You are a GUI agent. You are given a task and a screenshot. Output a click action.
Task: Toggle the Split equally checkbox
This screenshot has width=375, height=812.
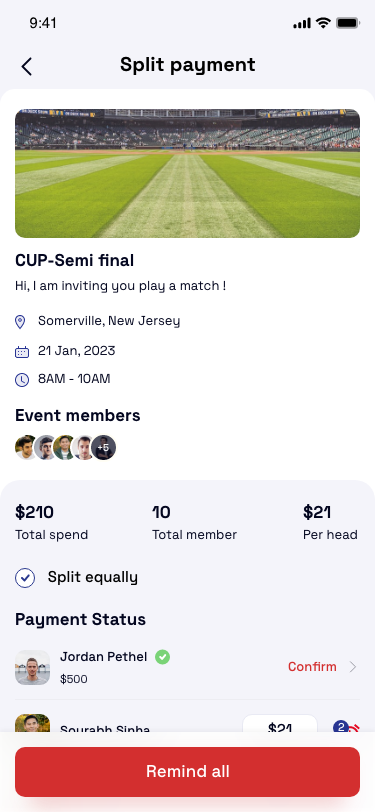click(25, 578)
